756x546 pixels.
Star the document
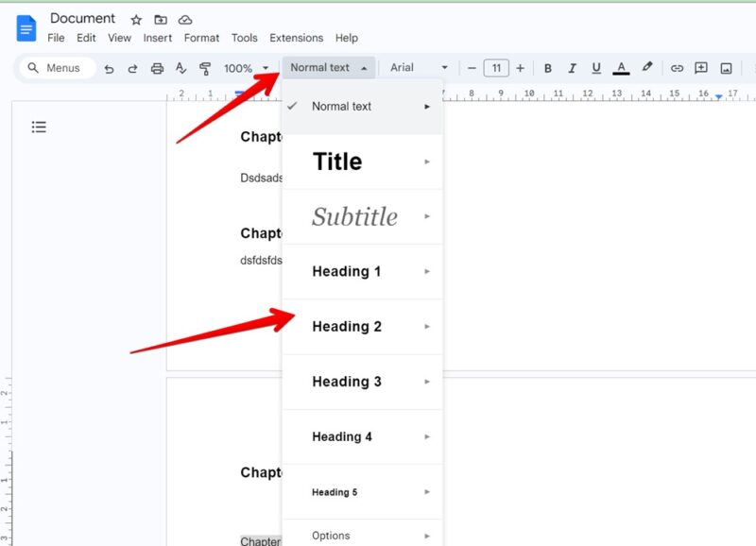(x=136, y=19)
